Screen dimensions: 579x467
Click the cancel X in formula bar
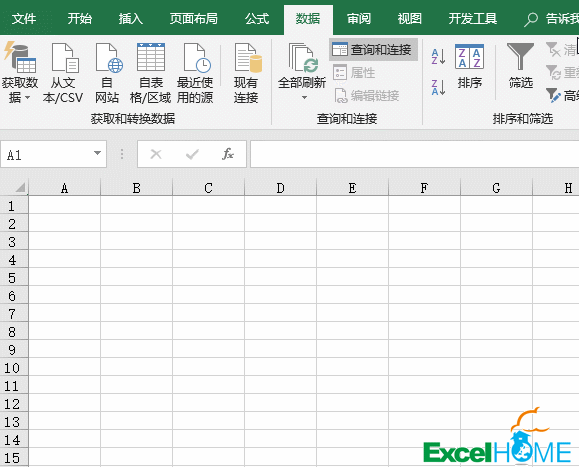(156, 154)
